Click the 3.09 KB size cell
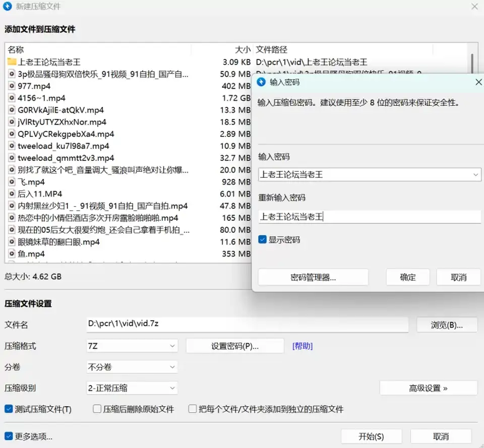484x448 pixels. pos(236,61)
